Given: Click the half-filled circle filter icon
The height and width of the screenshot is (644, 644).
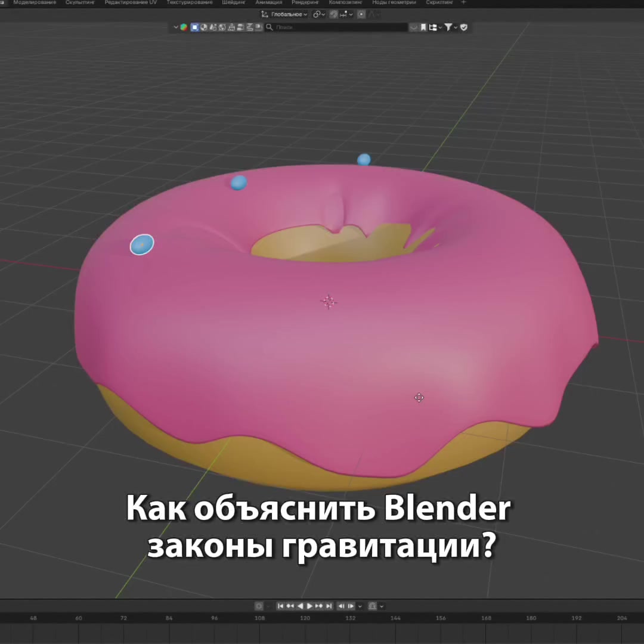Looking at the screenshot, I should [204, 27].
